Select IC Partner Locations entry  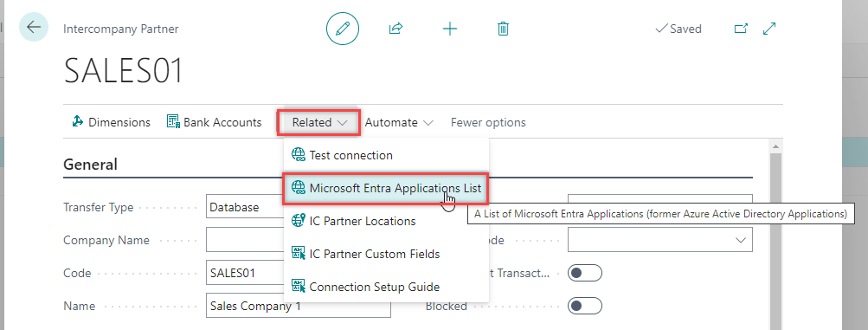386,221
